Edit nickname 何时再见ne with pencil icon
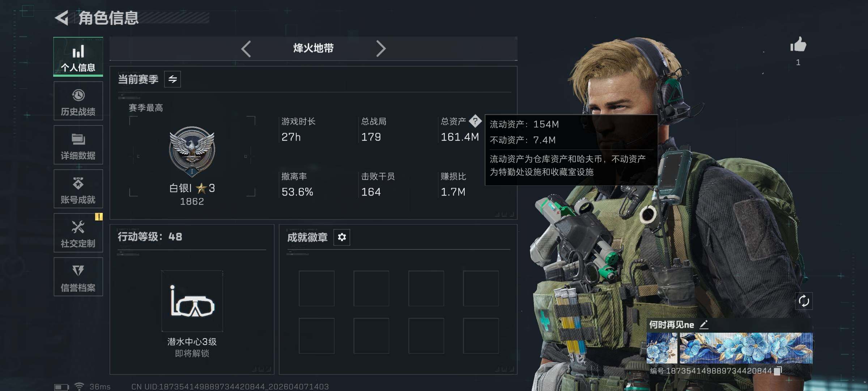Viewport: 868px width, 391px height. [x=704, y=324]
